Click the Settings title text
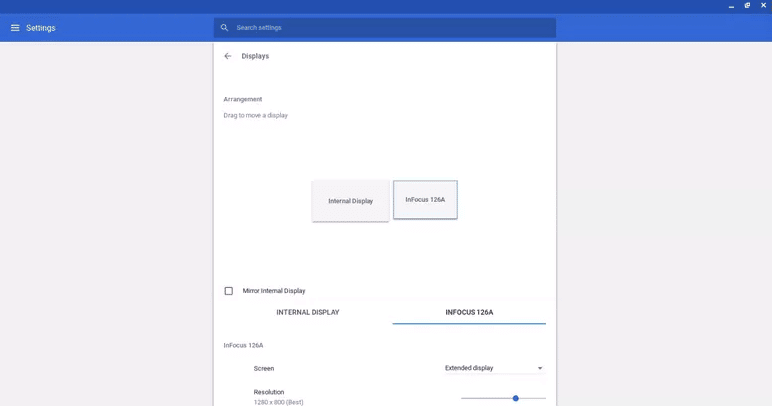 (x=41, y=28)
